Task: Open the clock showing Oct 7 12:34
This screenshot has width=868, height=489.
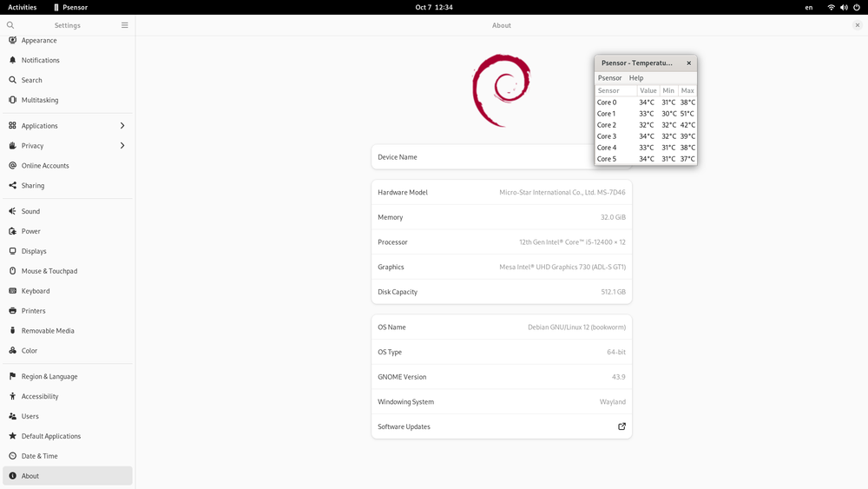Action: (x=434, y=7)
